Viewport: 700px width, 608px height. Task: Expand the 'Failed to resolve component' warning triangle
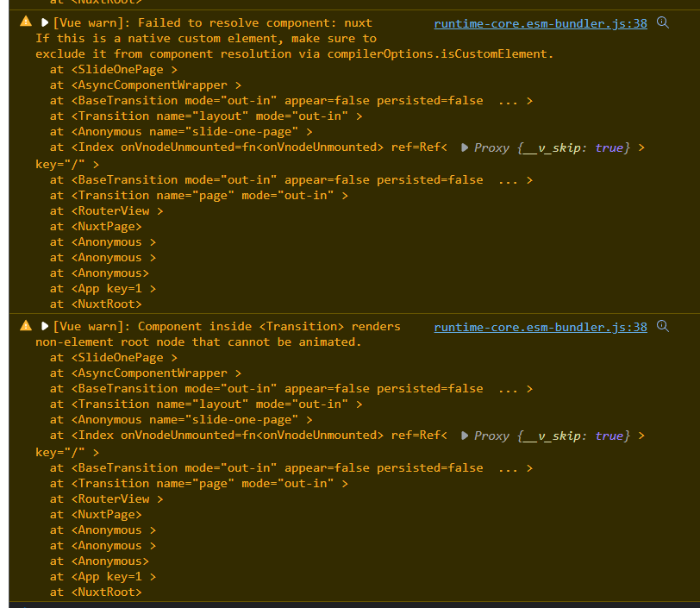[45, 22]
